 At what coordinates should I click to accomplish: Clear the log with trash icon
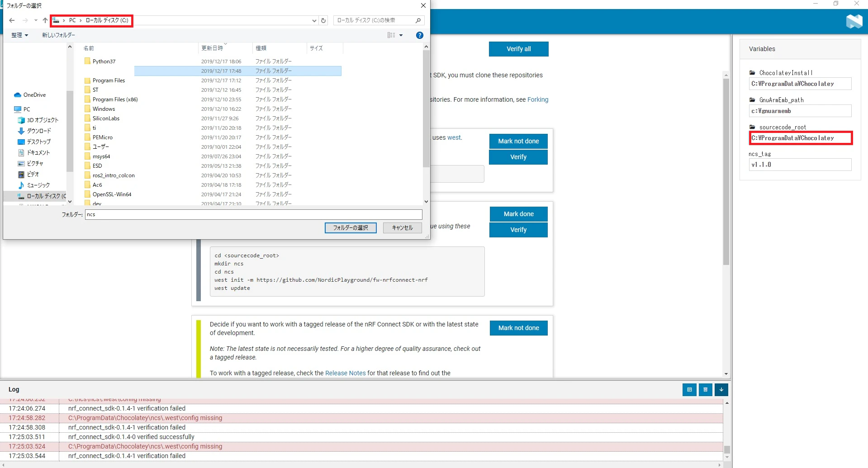pos(705,389)
